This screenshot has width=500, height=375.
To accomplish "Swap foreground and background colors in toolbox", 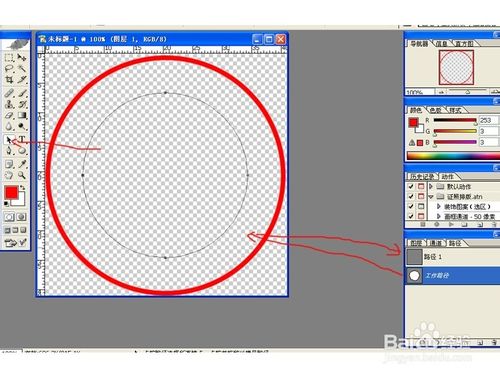I will [23, 188].
